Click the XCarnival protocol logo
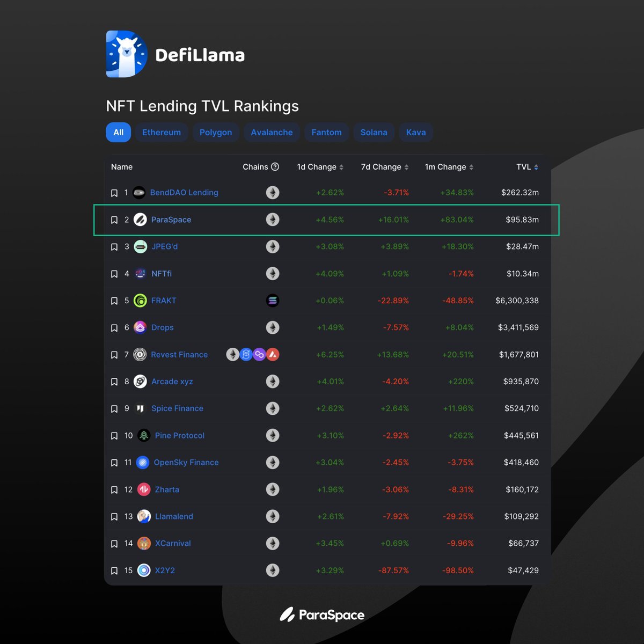The image size is (644, 644). pos(144,543)
